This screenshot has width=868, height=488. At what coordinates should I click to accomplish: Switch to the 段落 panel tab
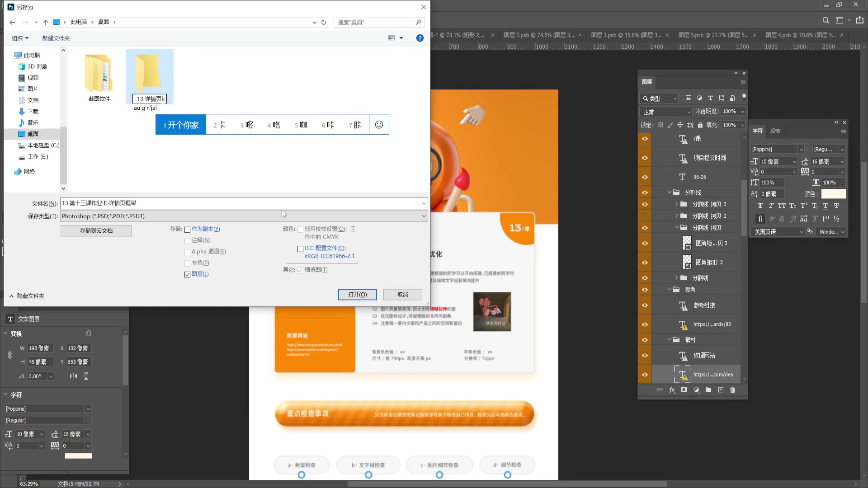[x=775, y=131]
